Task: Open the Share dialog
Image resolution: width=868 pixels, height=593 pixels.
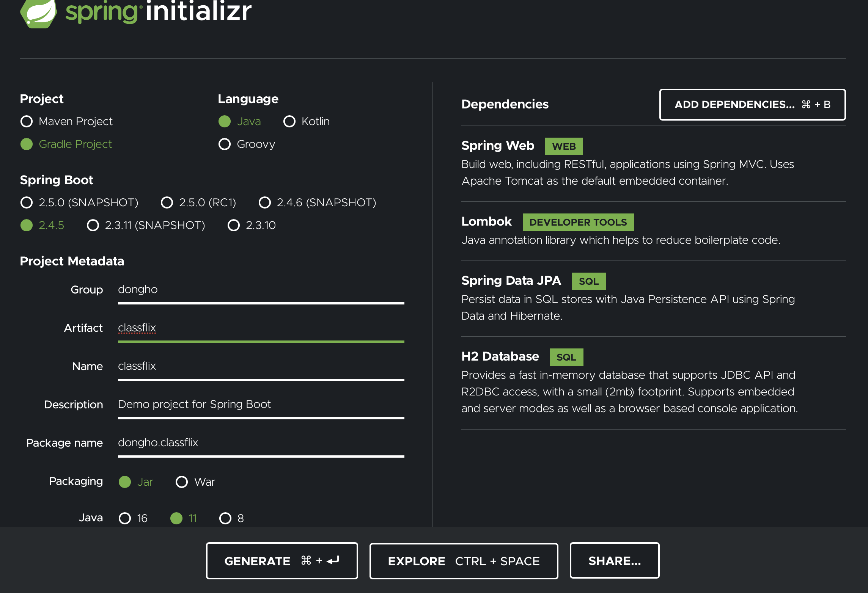Action: 614,561
